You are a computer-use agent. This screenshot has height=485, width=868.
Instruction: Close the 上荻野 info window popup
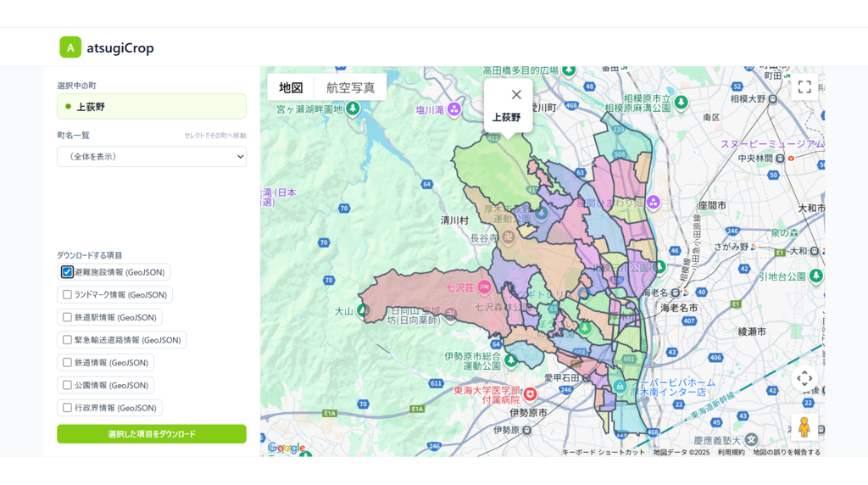pos(515,94)
